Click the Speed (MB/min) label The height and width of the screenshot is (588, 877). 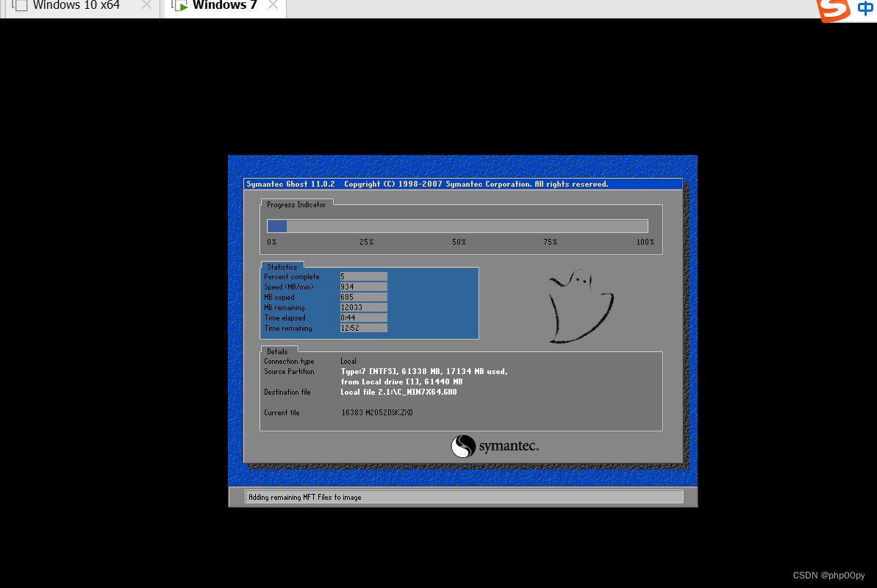tap(289, 287)
